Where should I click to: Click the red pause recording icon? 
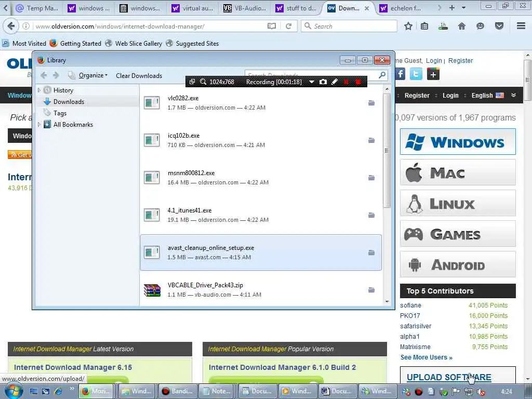[346, 82]
